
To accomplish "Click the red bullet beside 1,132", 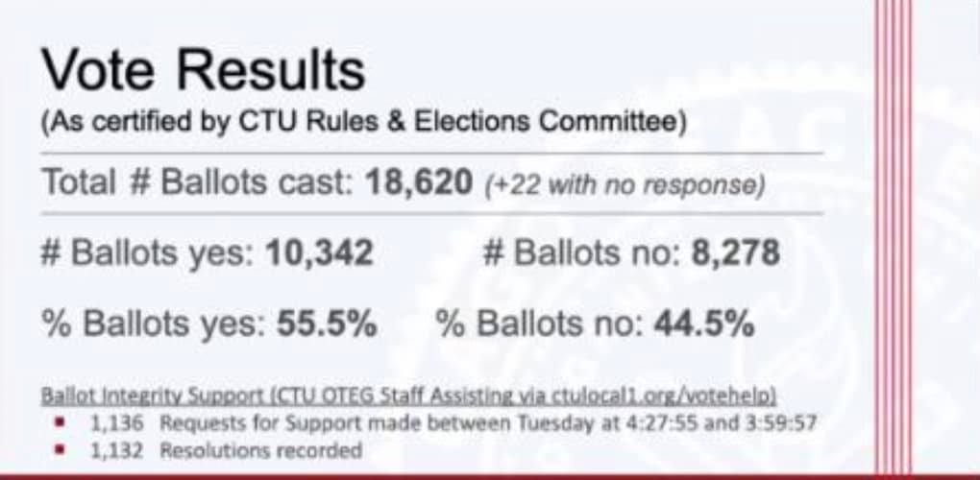I will [61, 448].
